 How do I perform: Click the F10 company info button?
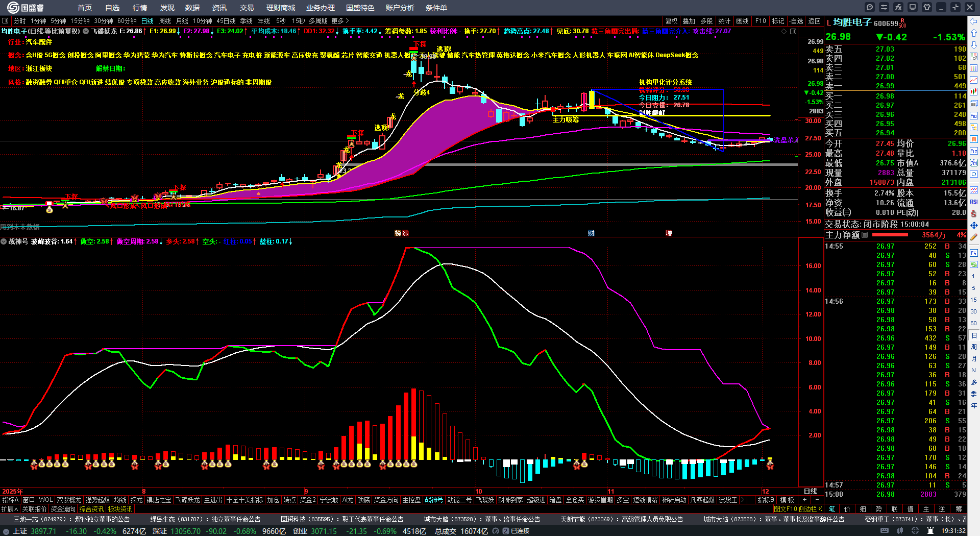(761, 21)
